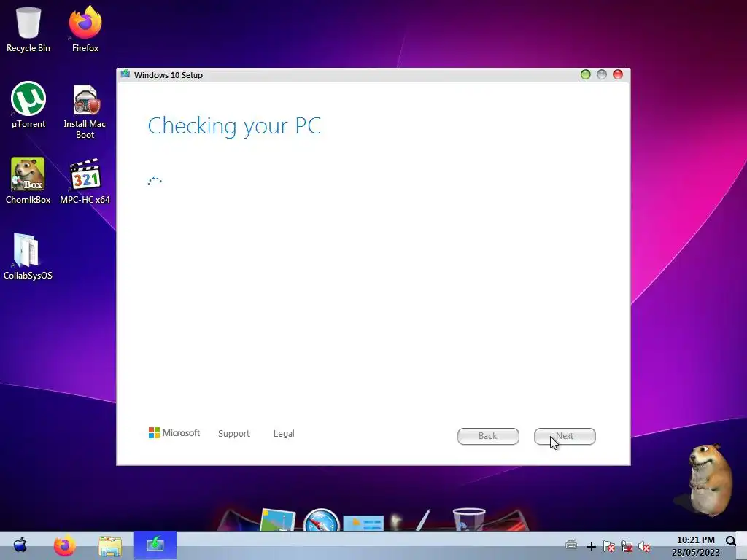747x560 pixels.
Task: Click the hamster desktop mascot
Action: point(710,480)
